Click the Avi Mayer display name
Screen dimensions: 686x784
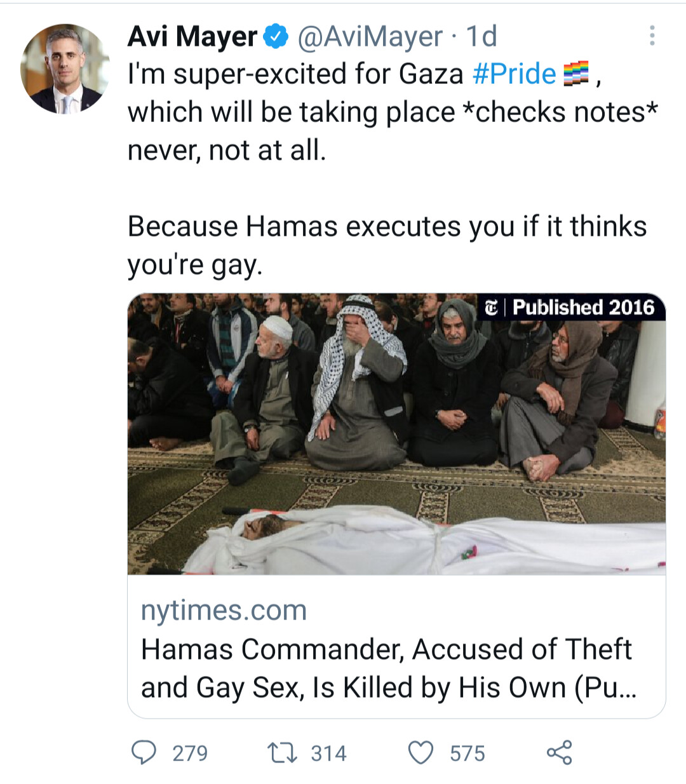tap(192, 37)
